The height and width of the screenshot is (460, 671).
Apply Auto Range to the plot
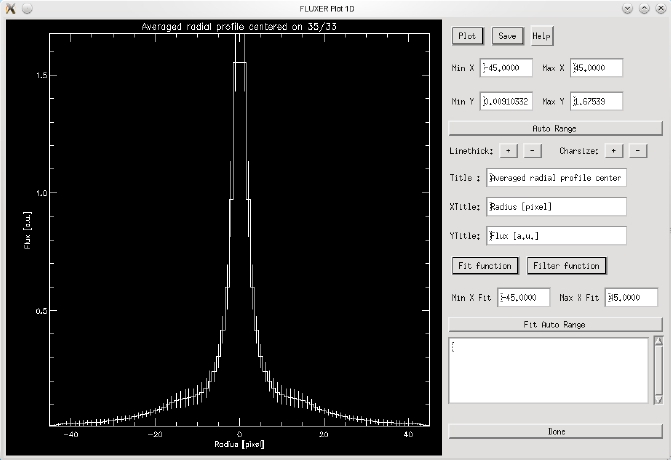[x=555, y=128]
